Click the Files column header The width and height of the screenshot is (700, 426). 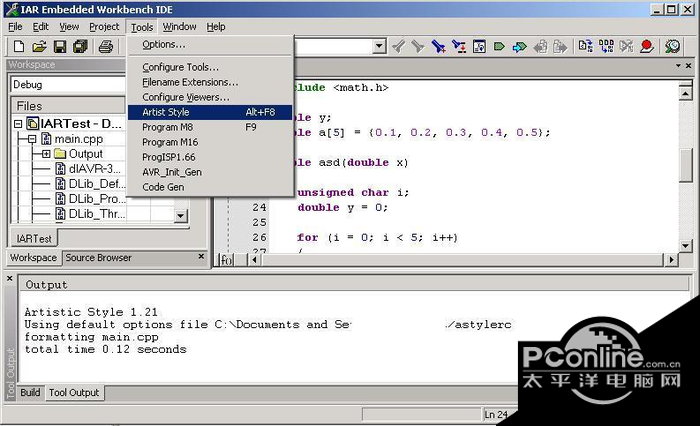click(x=68, y=106)
